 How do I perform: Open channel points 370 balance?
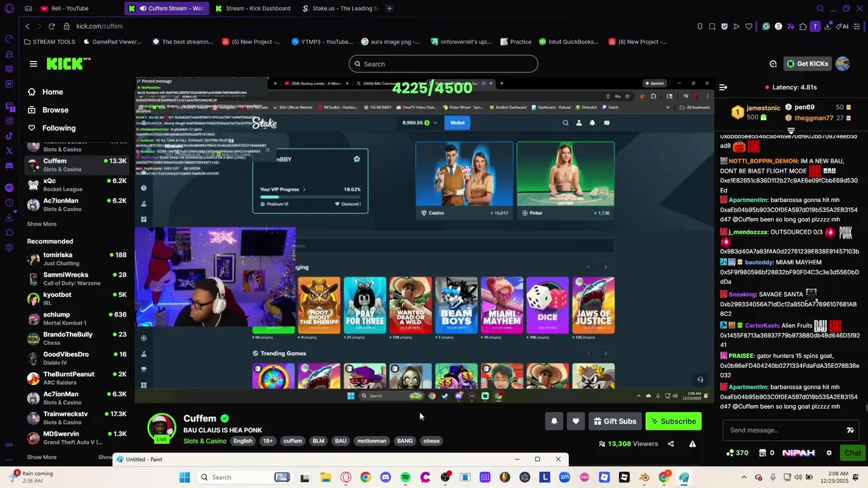click(737, 453)
